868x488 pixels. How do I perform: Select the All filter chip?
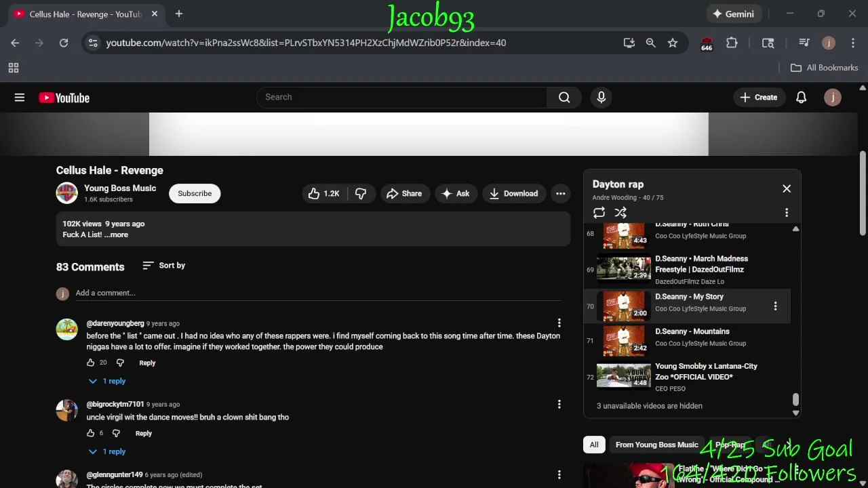pos(594,445)
